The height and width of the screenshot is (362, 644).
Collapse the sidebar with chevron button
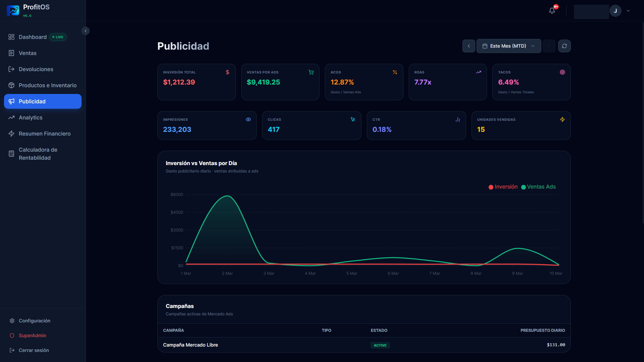point(86,31)
